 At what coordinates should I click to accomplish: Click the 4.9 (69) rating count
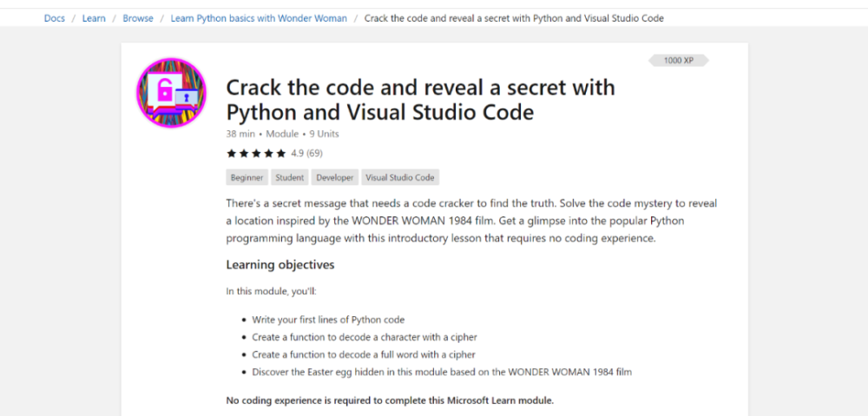[306, 154]
